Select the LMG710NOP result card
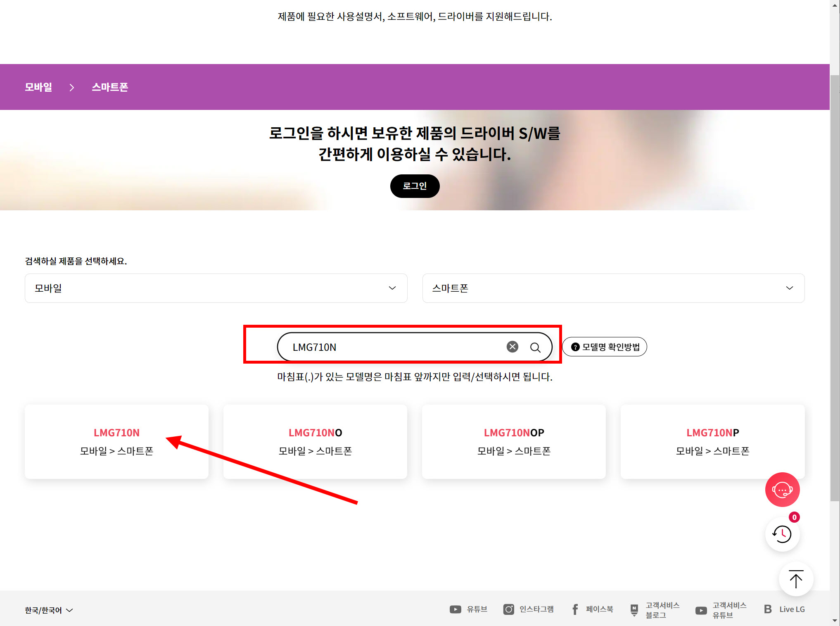Viewport: 840px width, 626px height. point(514,441)
